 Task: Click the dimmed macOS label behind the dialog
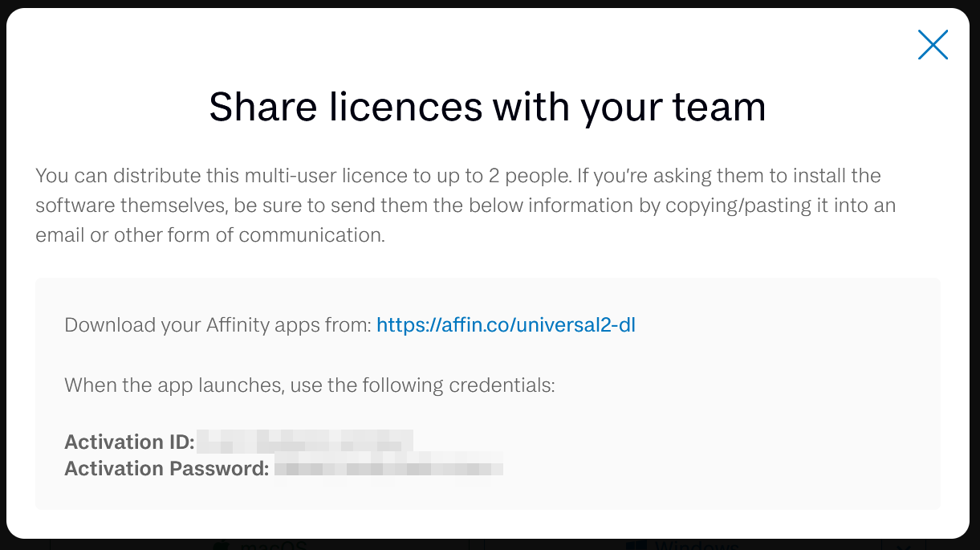point(273,545)
